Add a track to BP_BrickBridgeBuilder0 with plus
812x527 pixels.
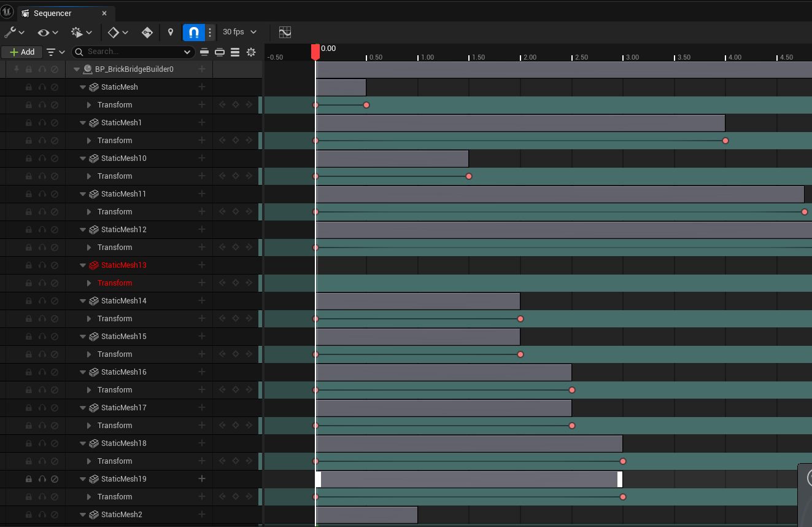(x=202, y=69)
